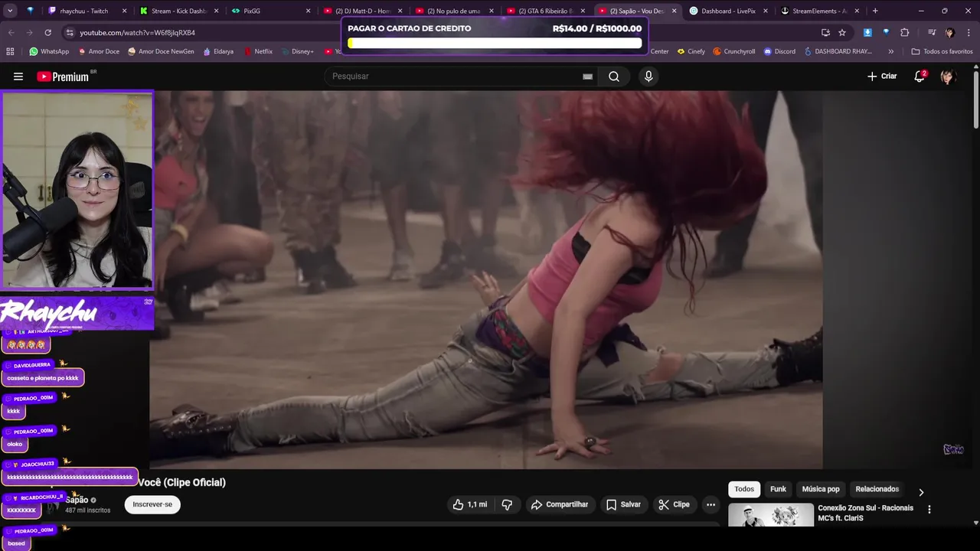980x551 pixels.
Task: Close the PixGG tab
Action: [308, 11]
